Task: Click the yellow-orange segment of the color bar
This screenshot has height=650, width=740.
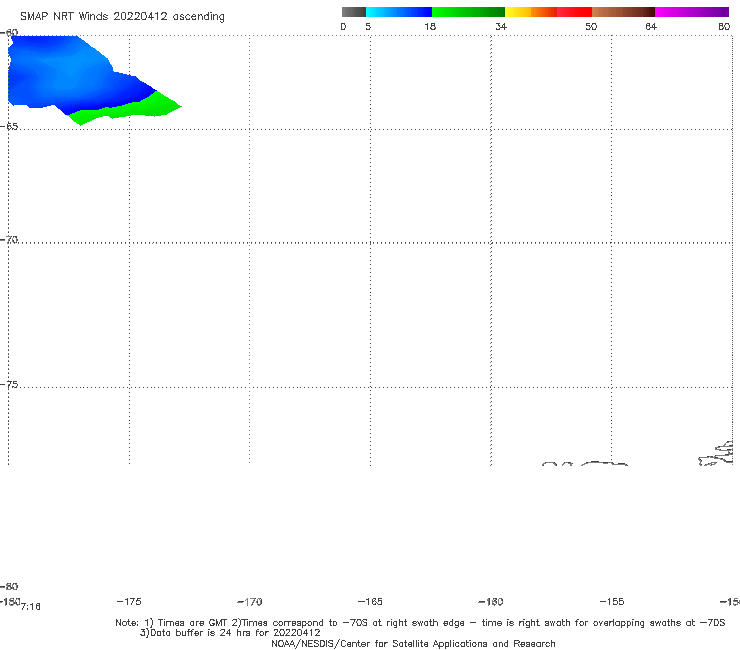Action: pyautogui.click(x=531, y=12)
